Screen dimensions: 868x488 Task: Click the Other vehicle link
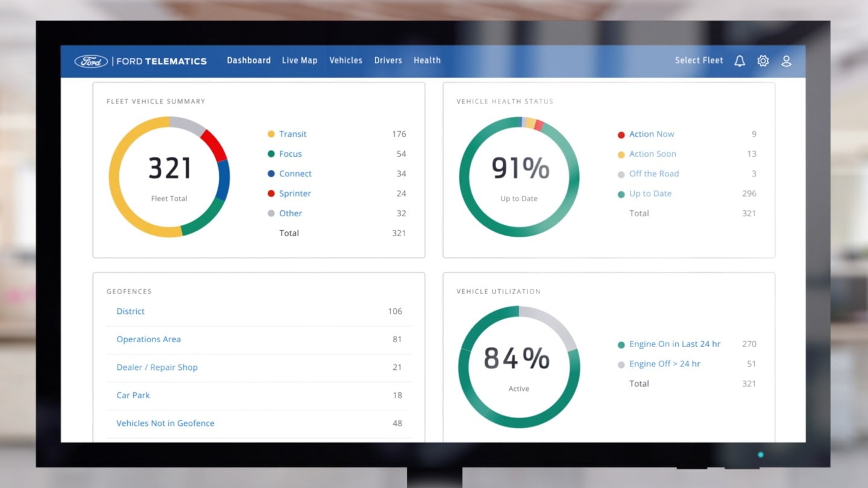click(x=291, y=213)
